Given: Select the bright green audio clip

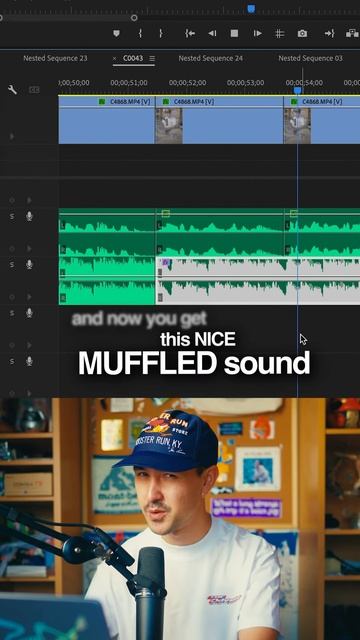Looking at the screenshot, I should pos(107,281).
